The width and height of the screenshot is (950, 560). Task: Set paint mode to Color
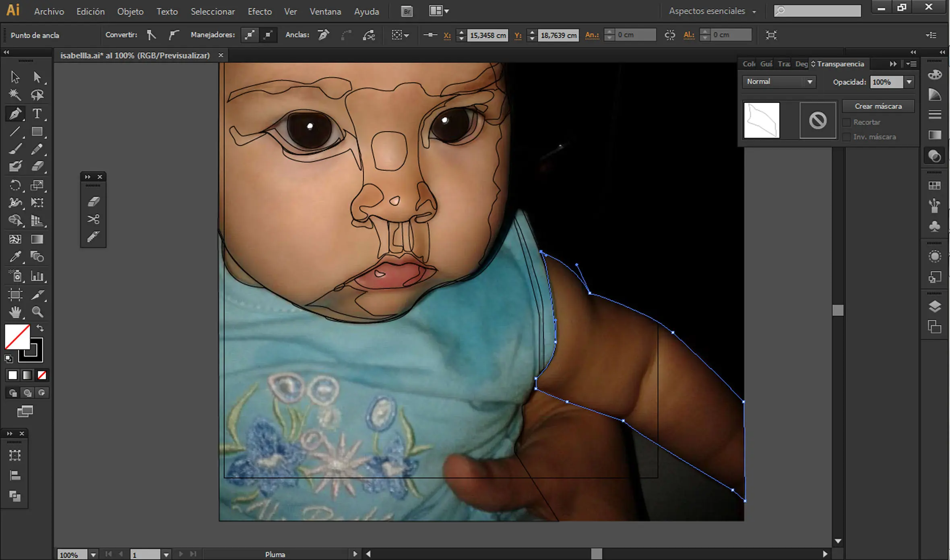pyautogui.click(x=12, y=375)
